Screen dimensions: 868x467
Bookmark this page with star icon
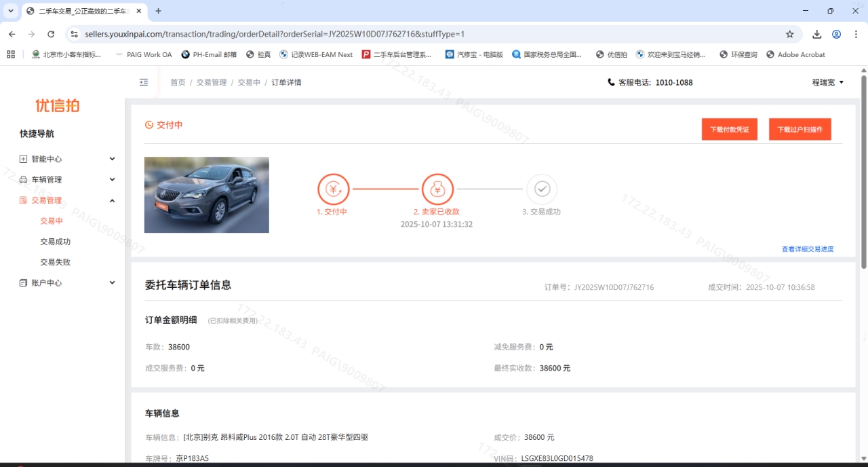click(789, 34)
